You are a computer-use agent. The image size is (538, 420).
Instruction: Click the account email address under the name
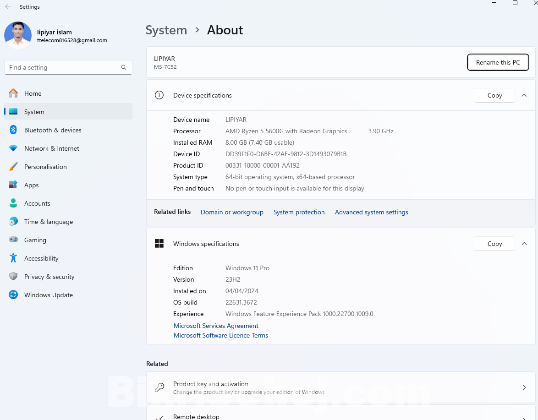72,40
